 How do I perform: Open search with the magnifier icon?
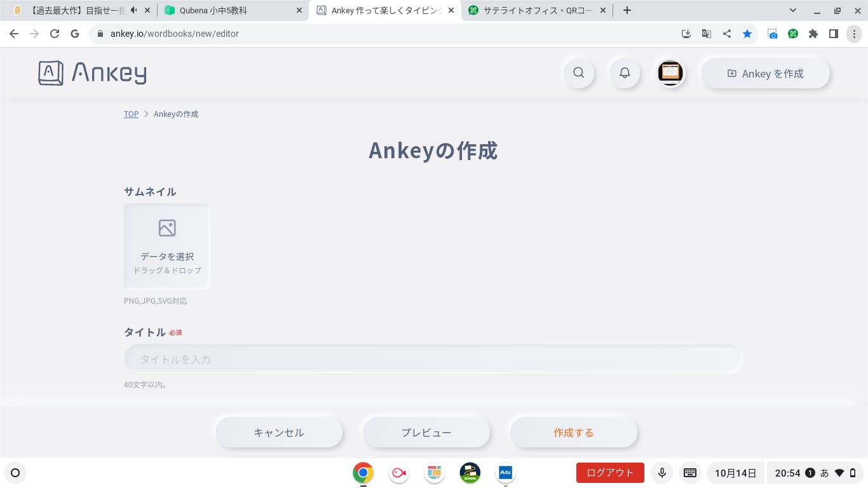coord(578,73)
